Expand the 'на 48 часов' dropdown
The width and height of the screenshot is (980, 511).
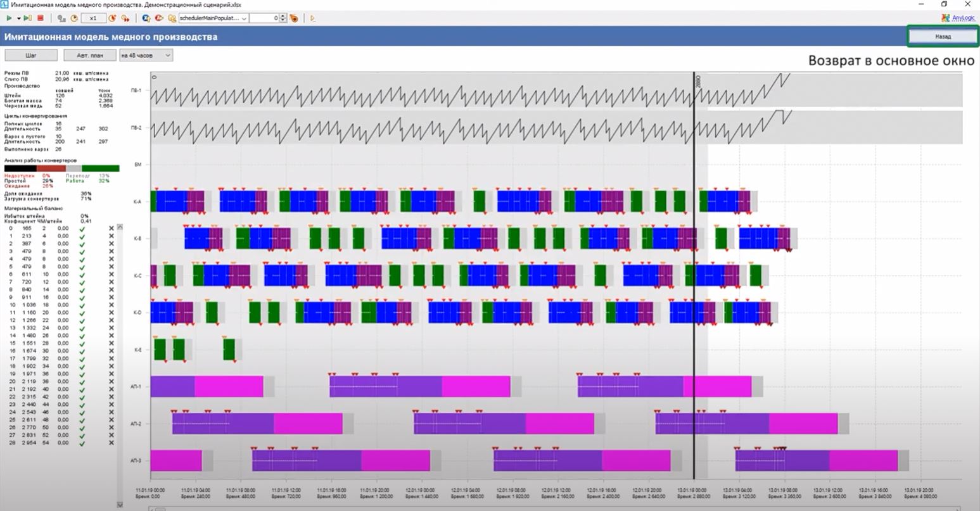[146, 55]
